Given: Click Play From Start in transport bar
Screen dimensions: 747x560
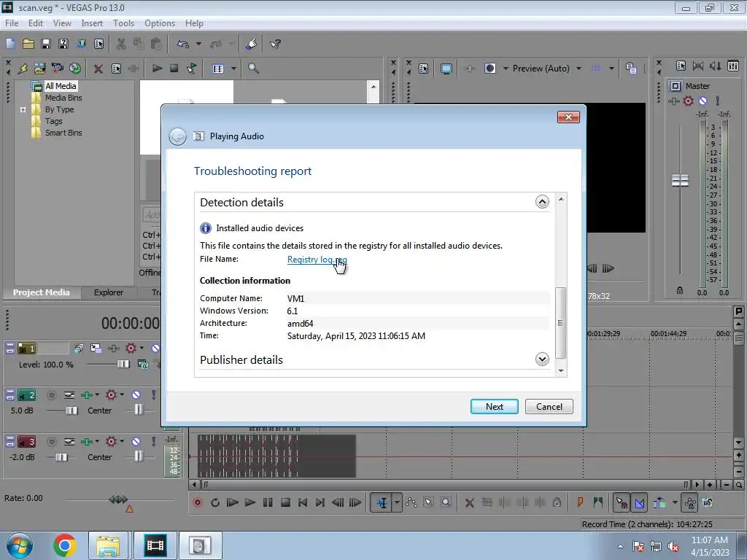Looking at the screenshot, I should pos(233,502).
